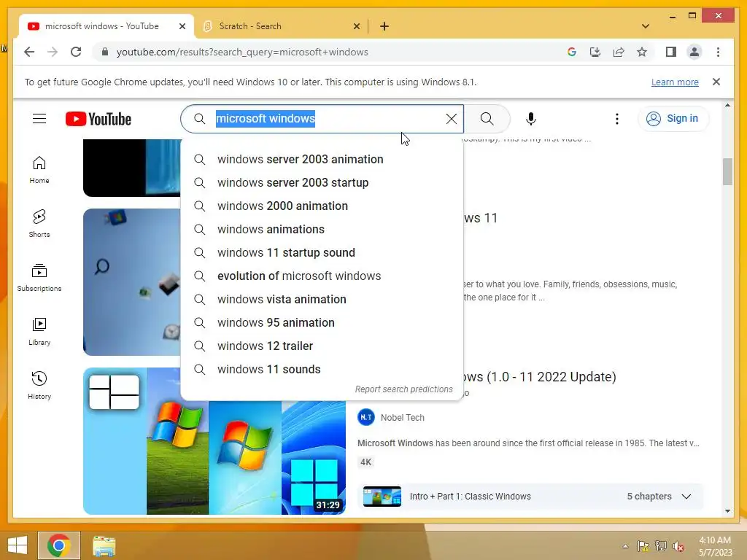This screenshot has height=560, width=747.
Task: Click muted volume tray icon
Action: (678, 546)
